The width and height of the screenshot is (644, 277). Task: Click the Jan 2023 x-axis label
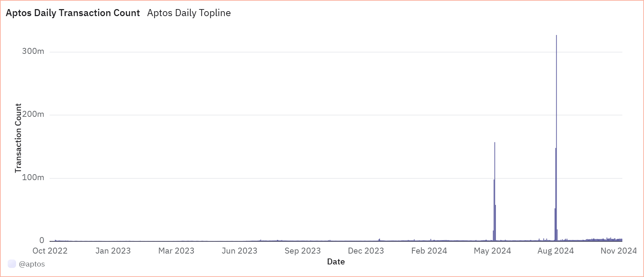[113, 251]
